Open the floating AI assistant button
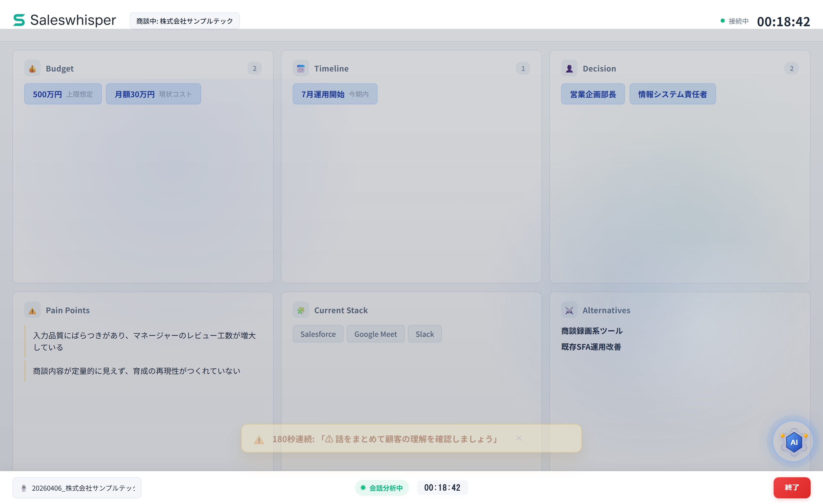 (x=794, y=442)
